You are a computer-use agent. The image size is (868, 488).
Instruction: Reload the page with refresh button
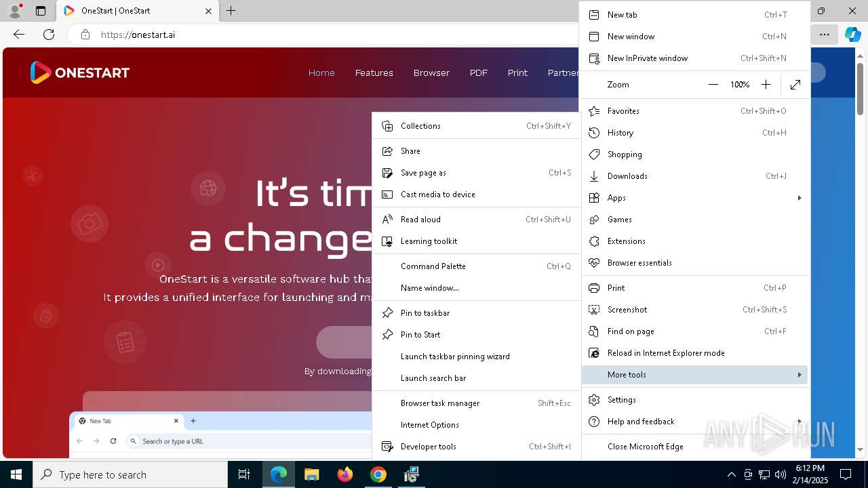[x=49, y=35]
